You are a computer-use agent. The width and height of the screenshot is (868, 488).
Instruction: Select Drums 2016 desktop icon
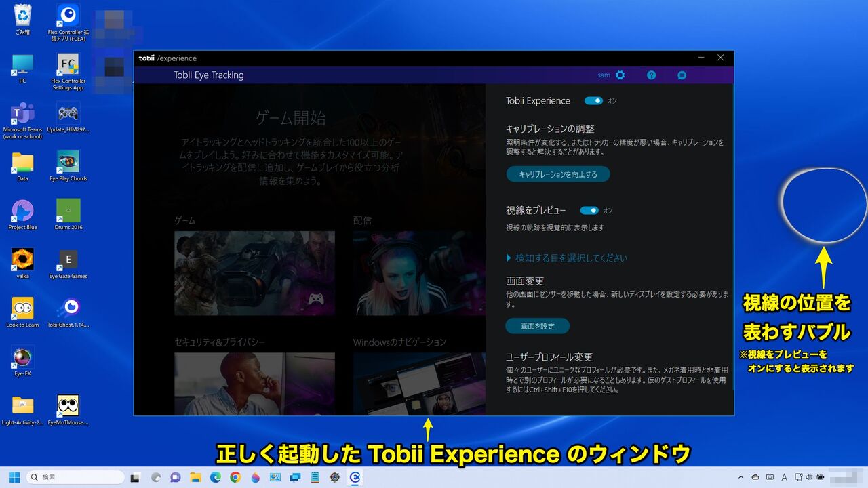tap(68, 215)
